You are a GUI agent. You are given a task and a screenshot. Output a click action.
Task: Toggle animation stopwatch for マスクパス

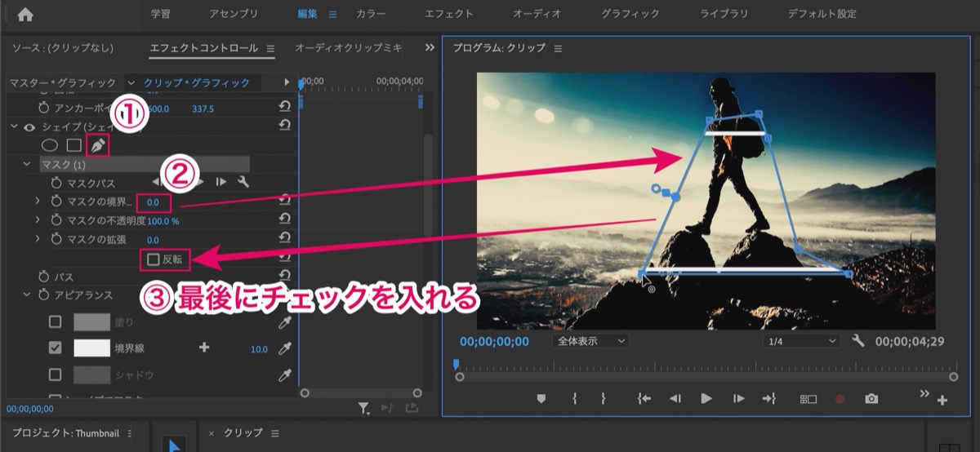56,182
